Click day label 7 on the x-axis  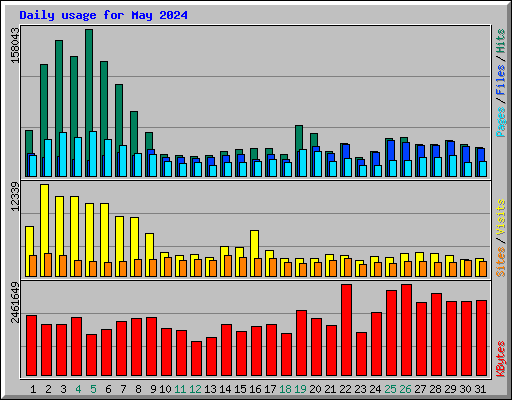(x=123, y=389)
